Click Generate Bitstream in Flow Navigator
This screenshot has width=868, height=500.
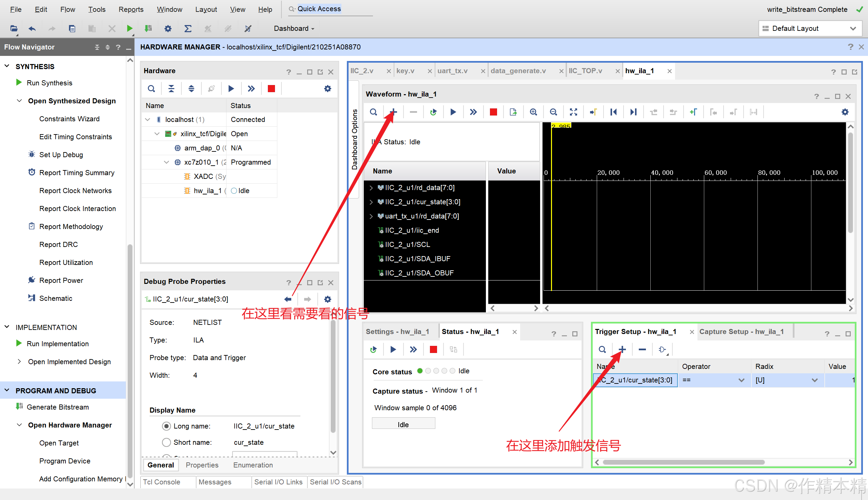point(57,407)
